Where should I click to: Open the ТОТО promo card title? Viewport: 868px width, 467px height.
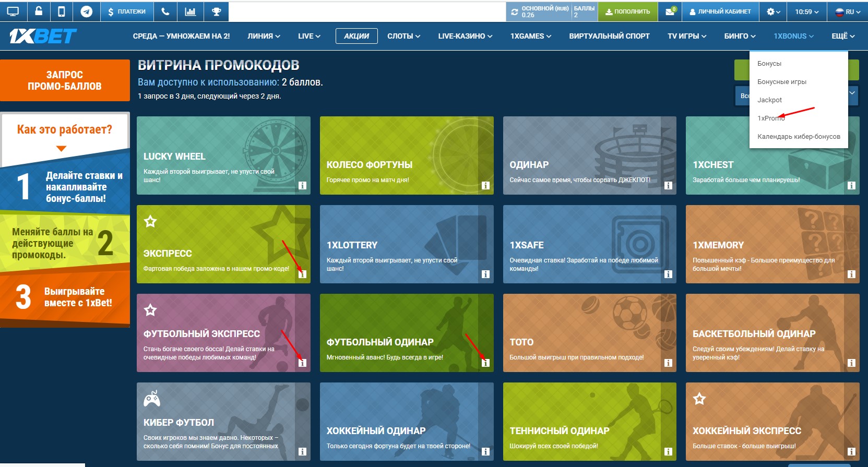click(x=521, y=342)
